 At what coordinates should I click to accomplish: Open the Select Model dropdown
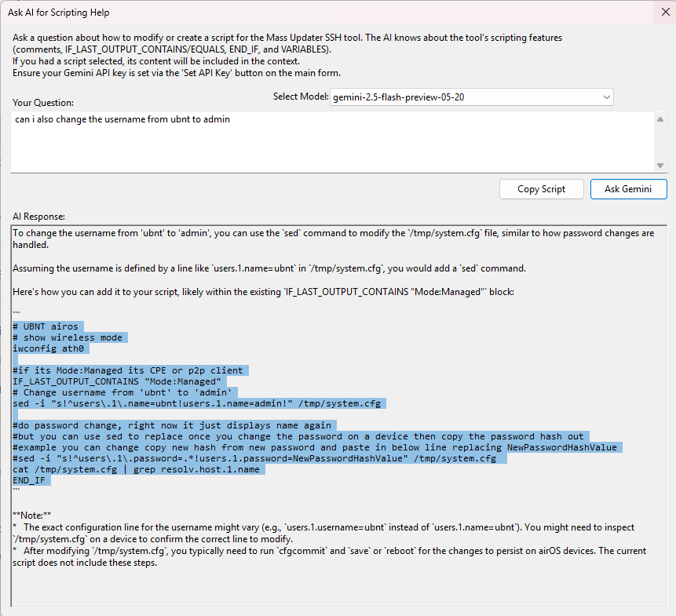point(471,97)
